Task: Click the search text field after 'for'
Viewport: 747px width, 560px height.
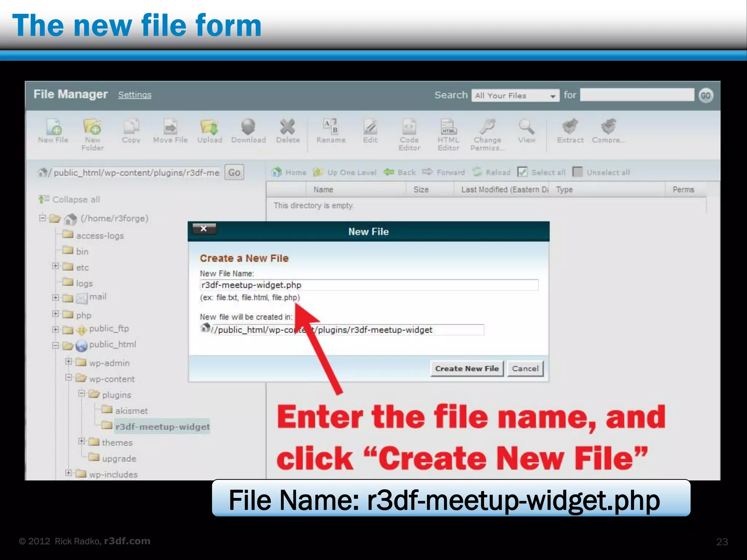Action: (x=637, y=95)
